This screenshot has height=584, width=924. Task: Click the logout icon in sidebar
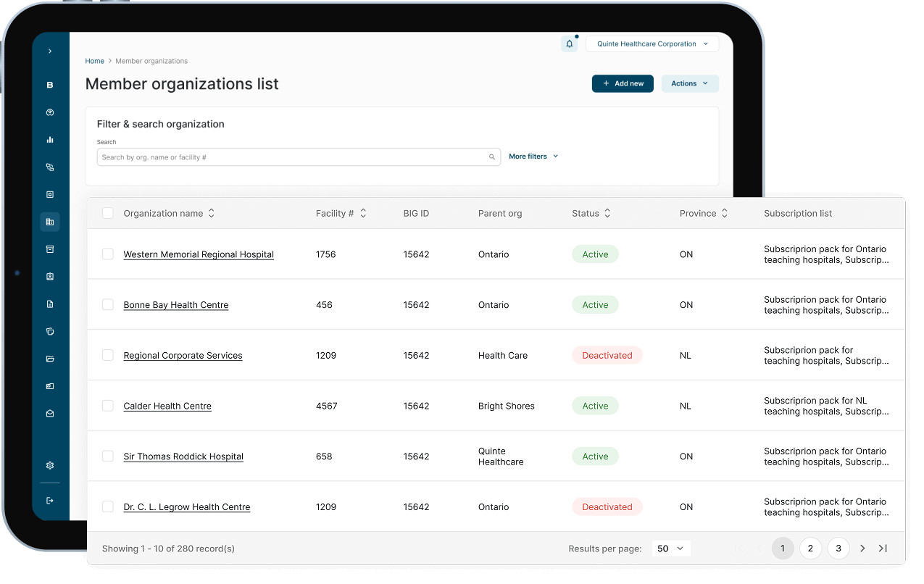tap(50, 501)
